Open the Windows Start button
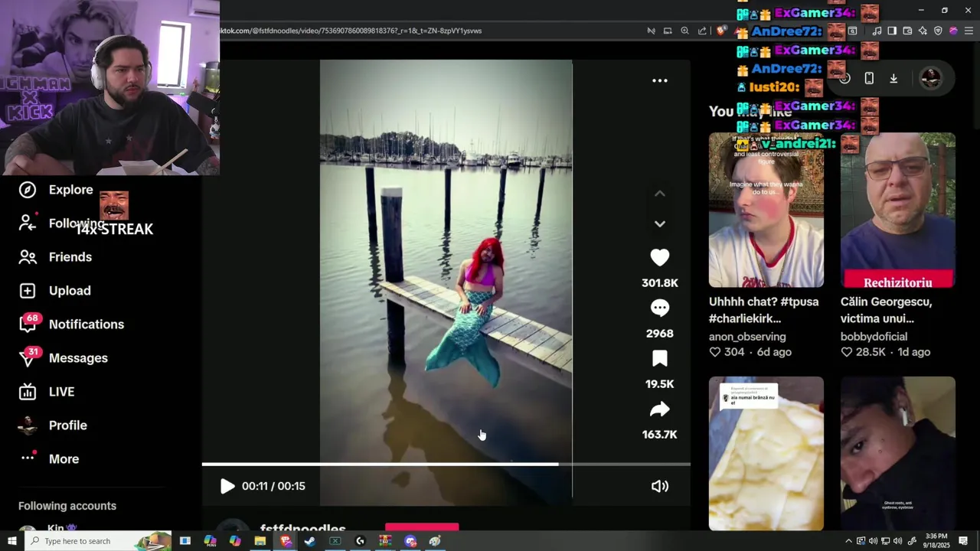 click(x=11, y=541)
